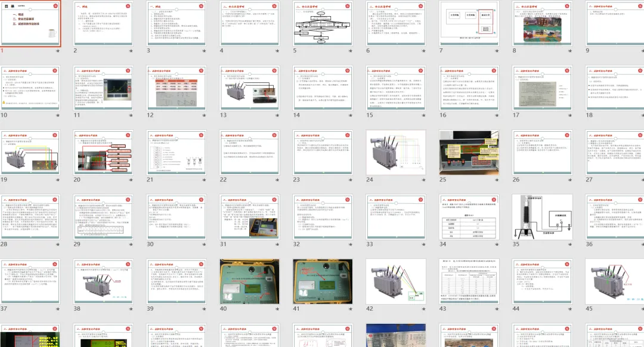Select slide 24 full transformer image

pyautogui.click(x=396, y=153)
